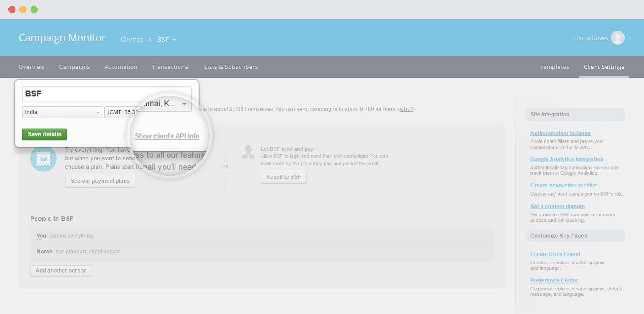The image size is (644, 314).
Task: Open Authentication Settings link
Action: [560, 133]
